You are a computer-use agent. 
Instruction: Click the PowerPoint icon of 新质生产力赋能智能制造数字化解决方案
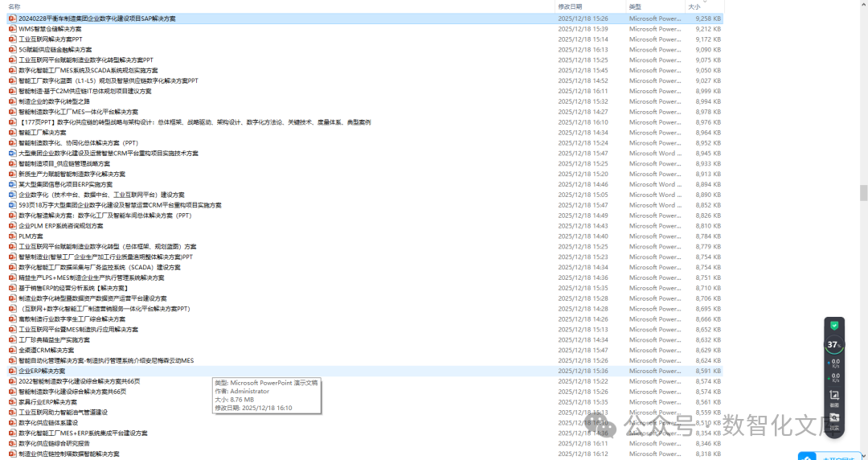[13, 174]
